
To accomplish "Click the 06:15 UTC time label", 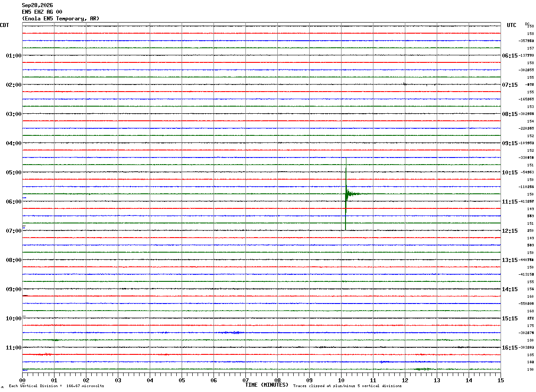I will pos(510,56).
